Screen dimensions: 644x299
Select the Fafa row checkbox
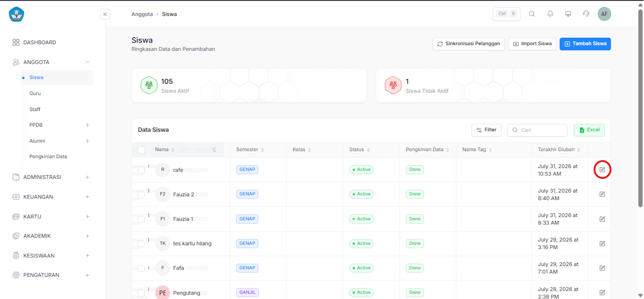coord(141,268)
